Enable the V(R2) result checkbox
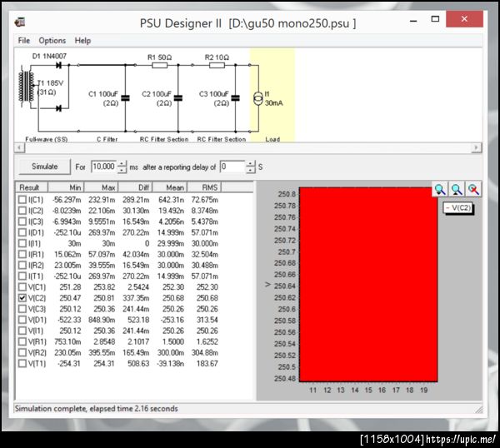The height and width of the screenshot is (448, 500). (22, 352)
